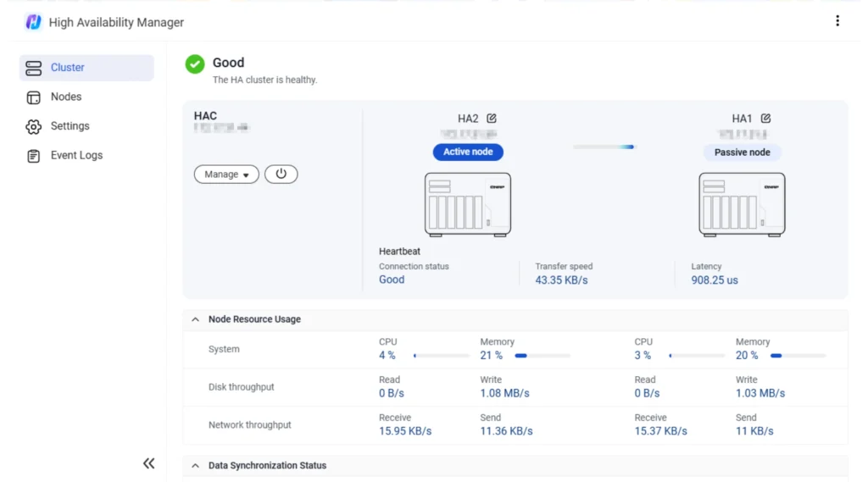
Task: Click the green Good status checkmark icon
Action: coord(195,64)
